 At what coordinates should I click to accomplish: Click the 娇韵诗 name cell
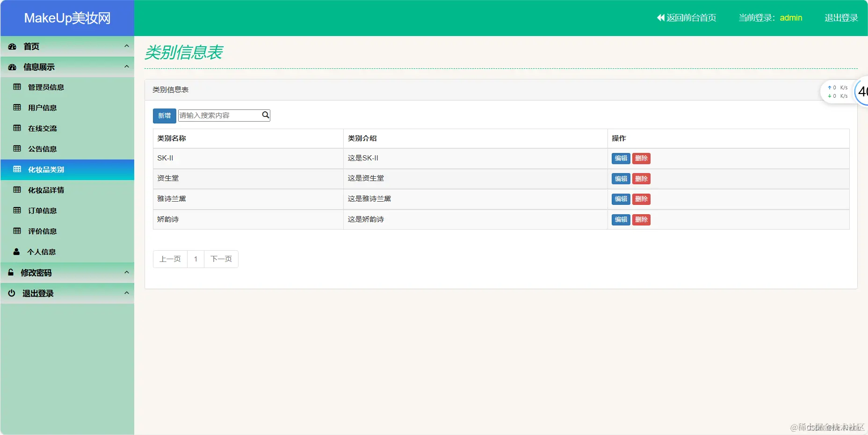(248, 219)
